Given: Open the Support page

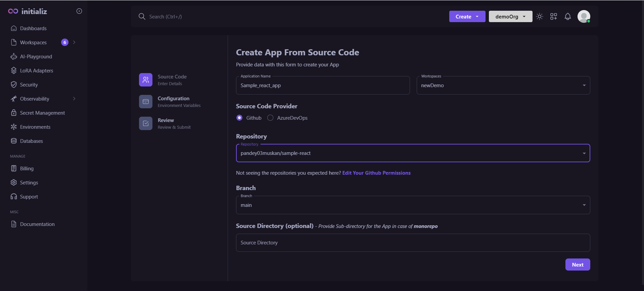Looking at the screenshot, I should pyautogui.click(x=29, y=197).
